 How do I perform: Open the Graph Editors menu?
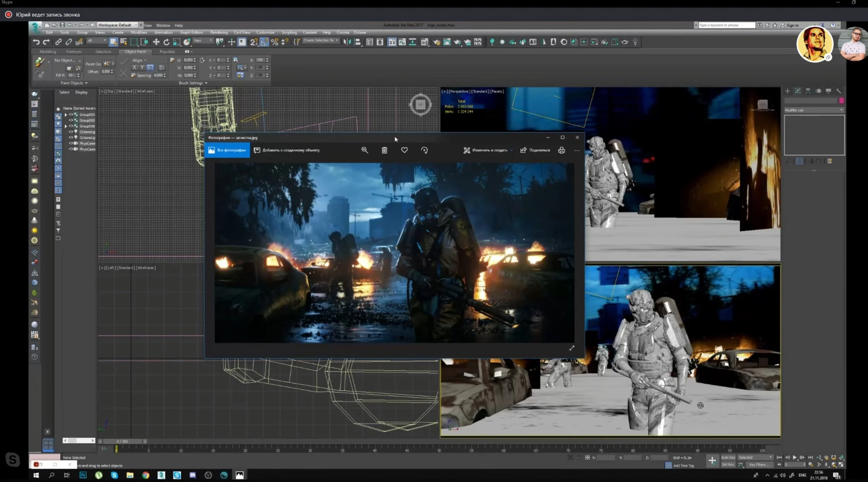pos(191,32)
